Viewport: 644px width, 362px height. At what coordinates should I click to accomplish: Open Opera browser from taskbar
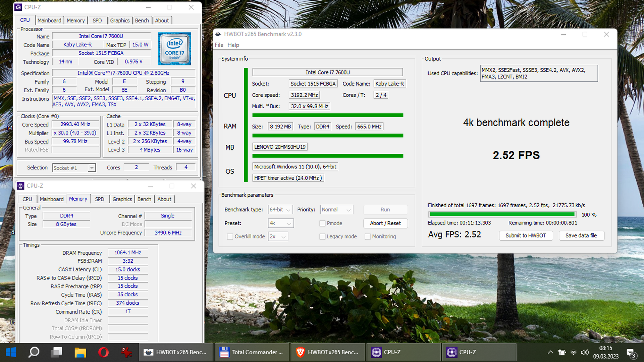pyautogui.click(x=103, y=352)
